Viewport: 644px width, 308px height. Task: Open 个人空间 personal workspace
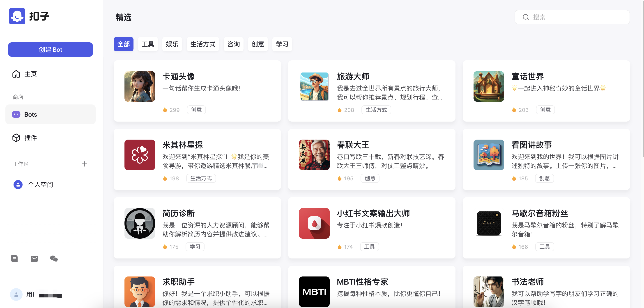[x=40, y=185]
